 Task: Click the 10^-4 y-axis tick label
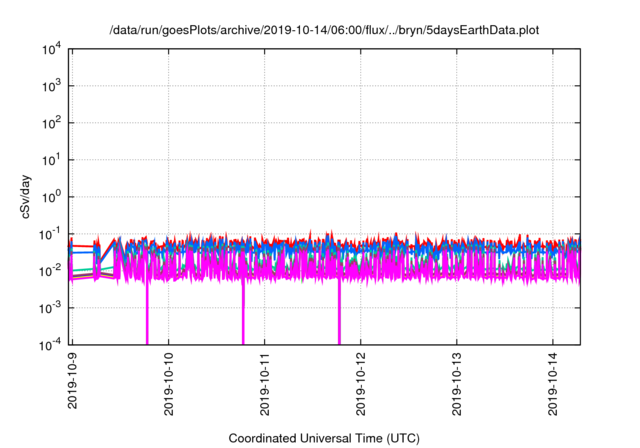51,345
